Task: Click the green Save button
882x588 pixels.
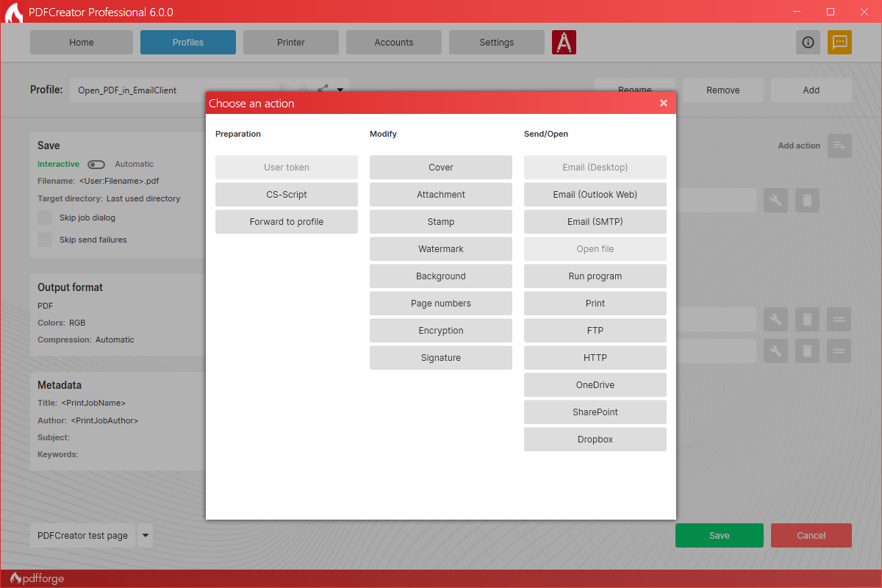Action: point(720,536)
